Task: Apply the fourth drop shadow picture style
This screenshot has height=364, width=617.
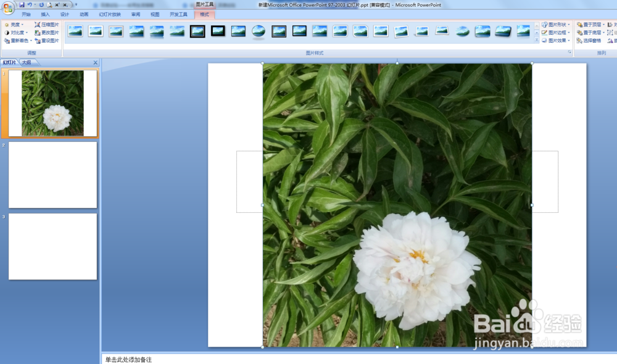Action: 136,31
